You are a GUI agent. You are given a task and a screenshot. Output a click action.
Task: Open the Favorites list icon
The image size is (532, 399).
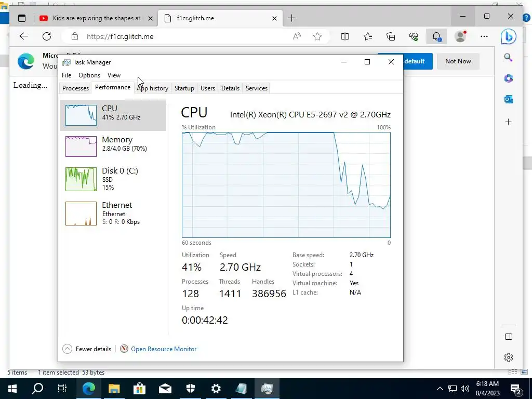coord(368,36)
